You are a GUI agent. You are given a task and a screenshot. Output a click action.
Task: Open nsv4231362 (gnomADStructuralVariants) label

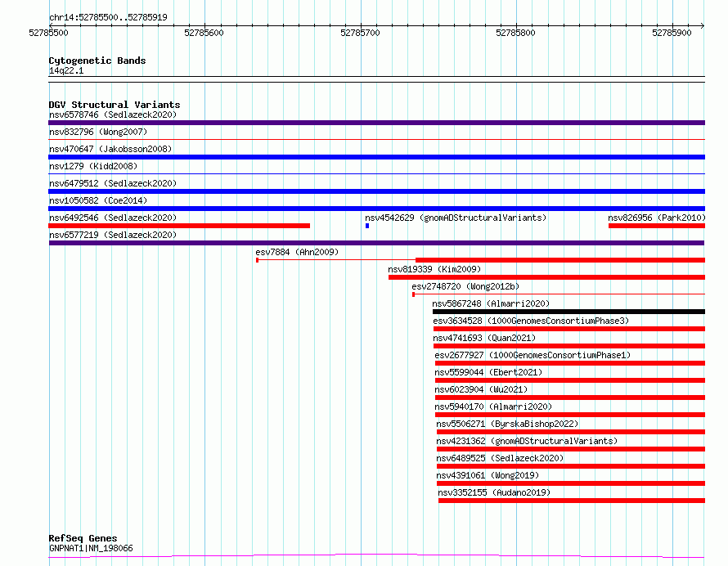point(527,441)
